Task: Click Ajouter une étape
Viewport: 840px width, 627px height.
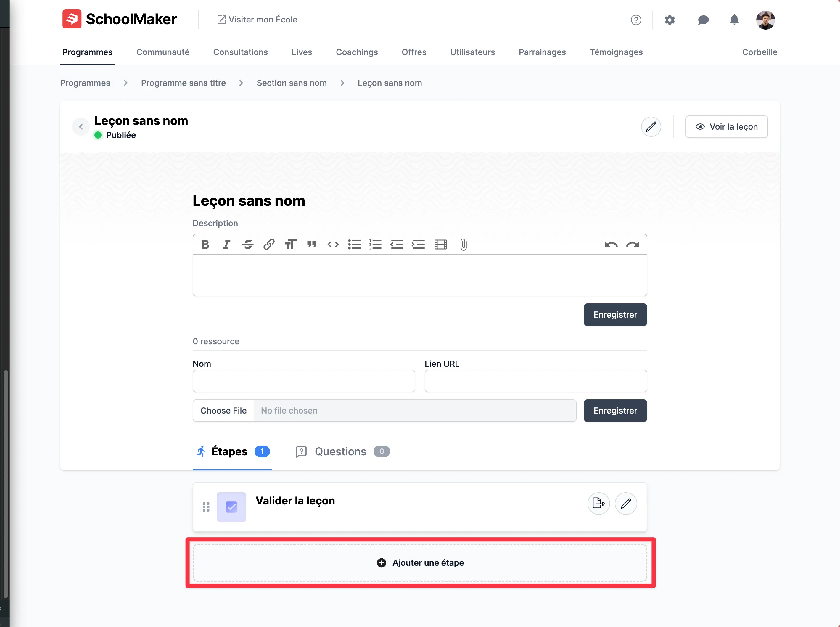Action: pos(420,563)
